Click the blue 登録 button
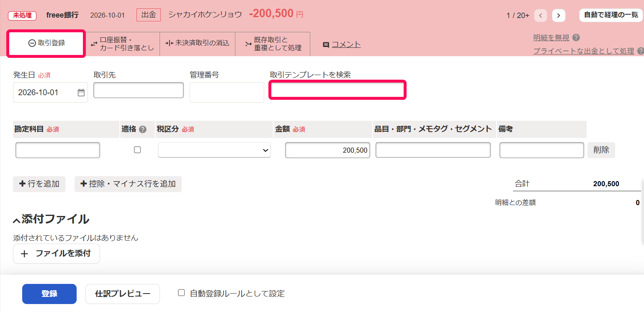The image size is (644, 312). click(49, 294)
